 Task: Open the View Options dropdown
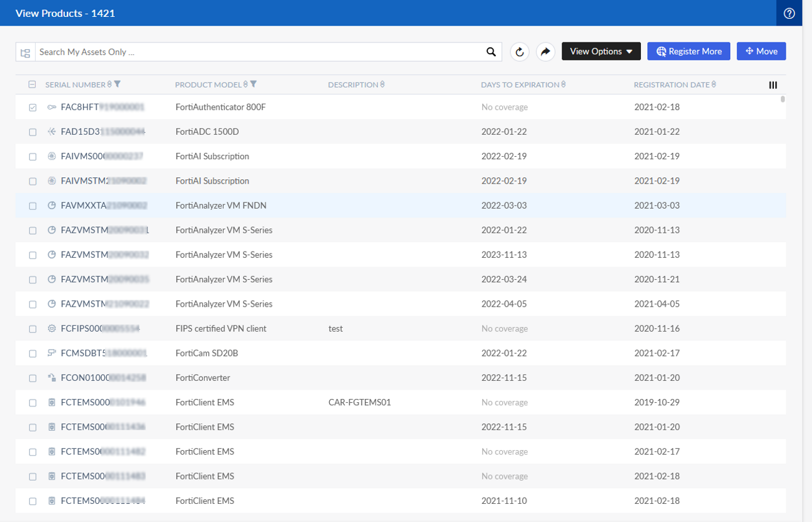601,51
